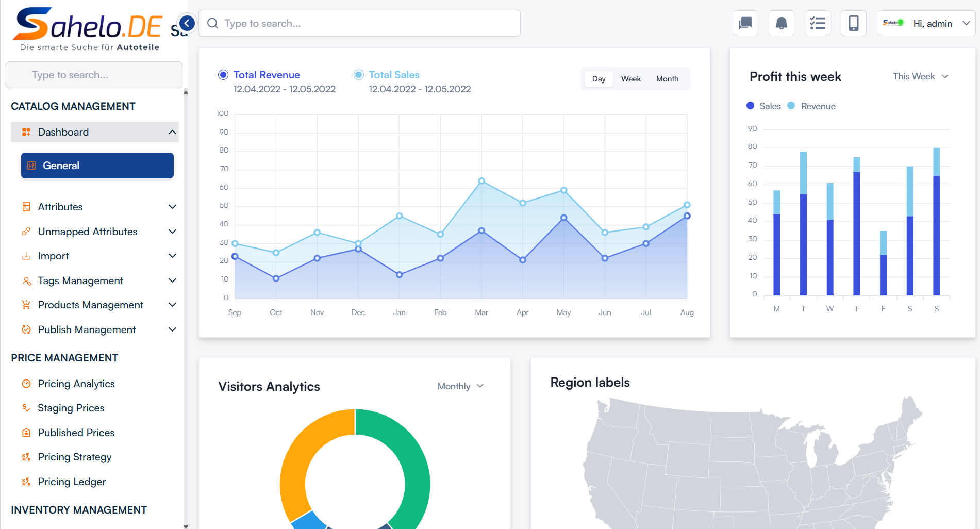
Task: Switch chart to Day view
Action: [599, 79]
